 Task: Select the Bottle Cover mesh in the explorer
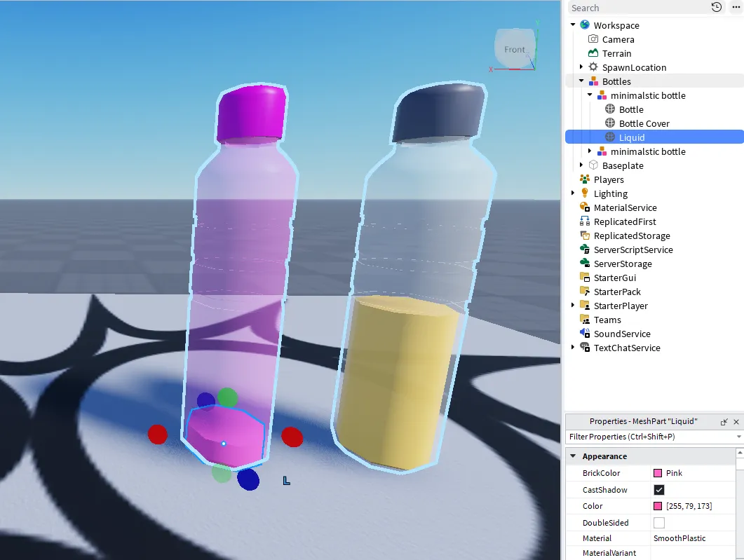pyautogui.click(x=644, y=123)
